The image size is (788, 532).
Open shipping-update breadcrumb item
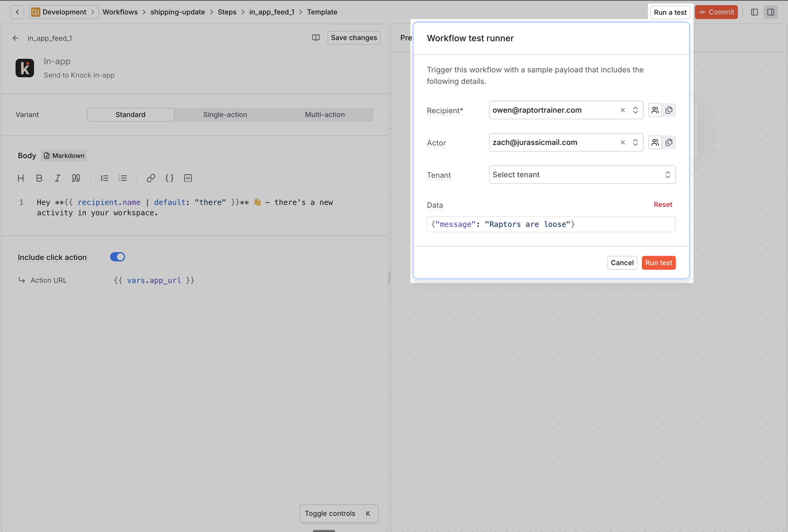[x=178, y=12]
